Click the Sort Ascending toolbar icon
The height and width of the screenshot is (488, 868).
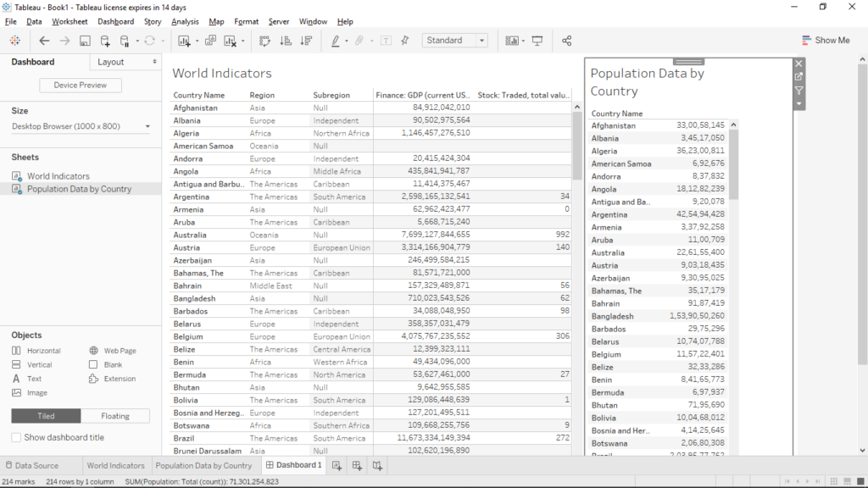(285, 40)
